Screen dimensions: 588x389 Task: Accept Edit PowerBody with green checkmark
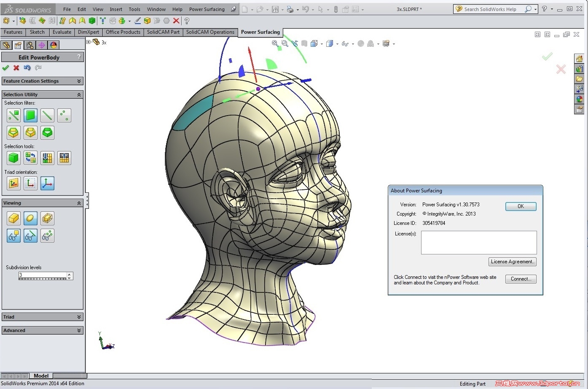[5, 68]
